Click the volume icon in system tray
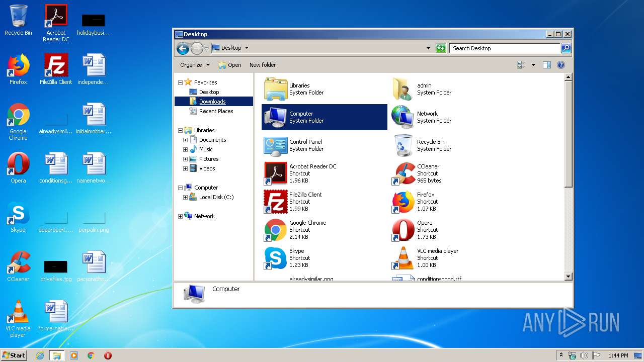This screenshot has width=644, height=362. coord(584,355)
